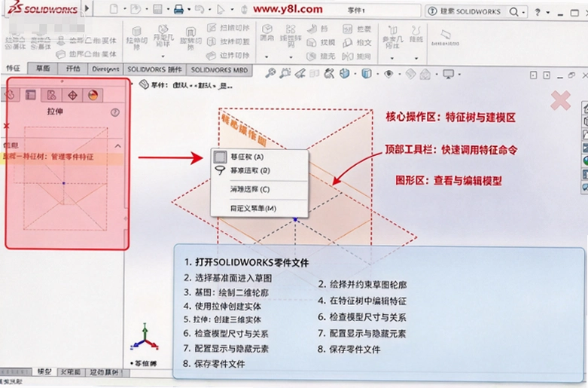
Task: Open the dropdown arrow next to Undo icon
Action: pos(209,9)
